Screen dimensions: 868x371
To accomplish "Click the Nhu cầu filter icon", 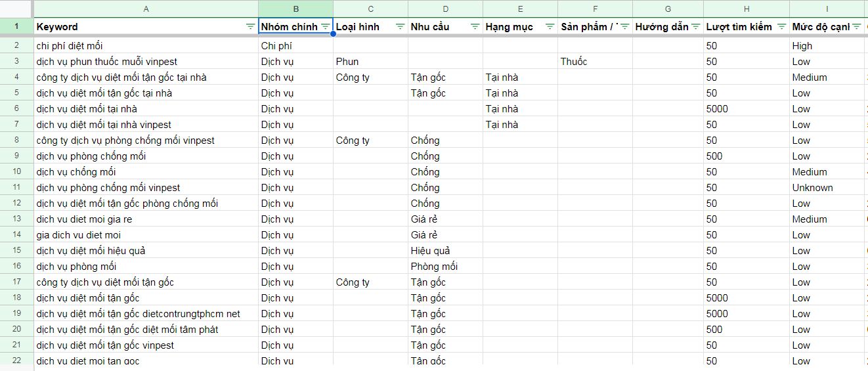I will coord(475,27).
